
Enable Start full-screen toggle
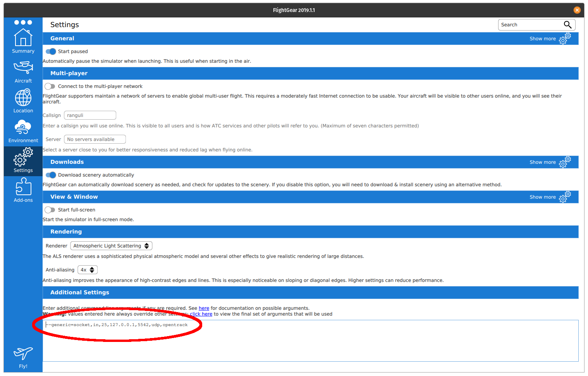[50, 210]
